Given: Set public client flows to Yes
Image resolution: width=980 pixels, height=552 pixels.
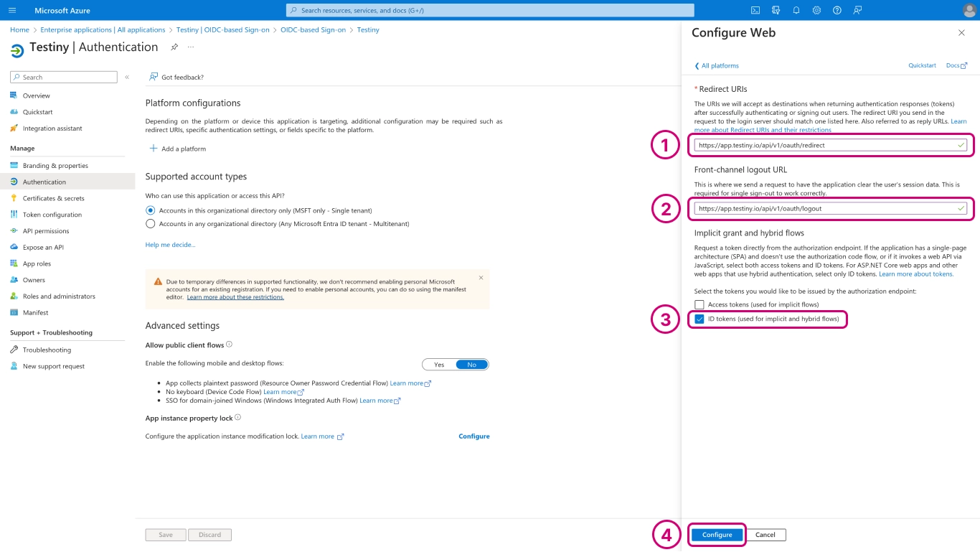Looking at the screenshot, I should click(x=439, y=365).
